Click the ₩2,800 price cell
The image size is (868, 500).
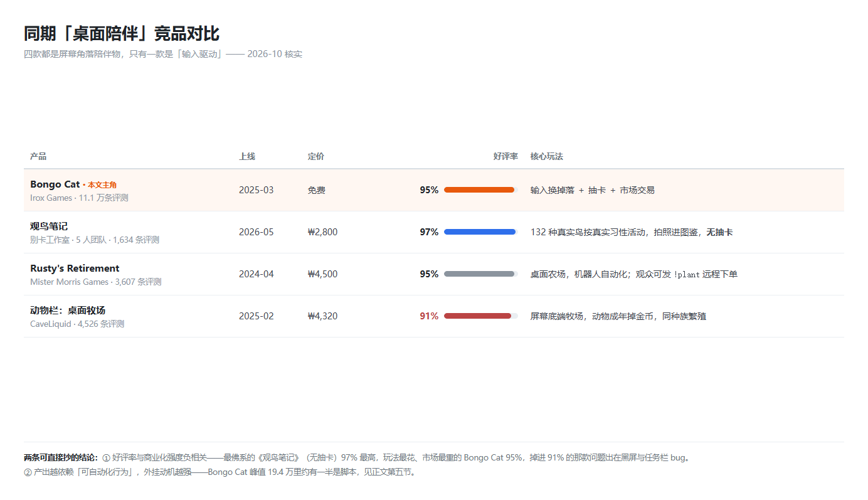(323, 232)
